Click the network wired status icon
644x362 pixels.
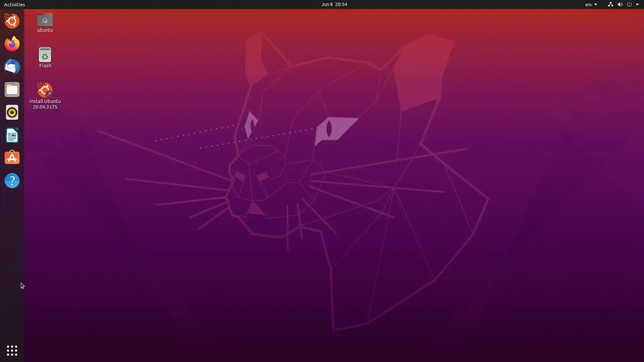[x=610, y=4]
